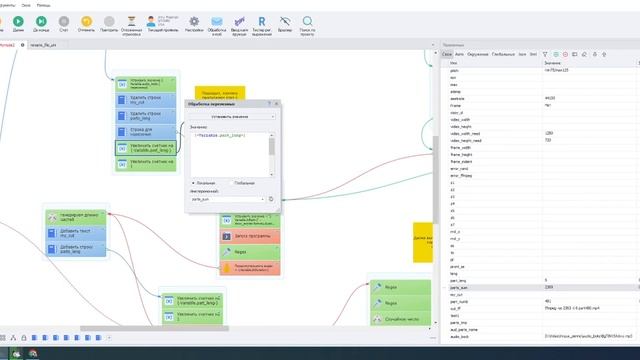
Task: Open Отложенная отправка hourglass tool
Action: click(x=131, y=21)
